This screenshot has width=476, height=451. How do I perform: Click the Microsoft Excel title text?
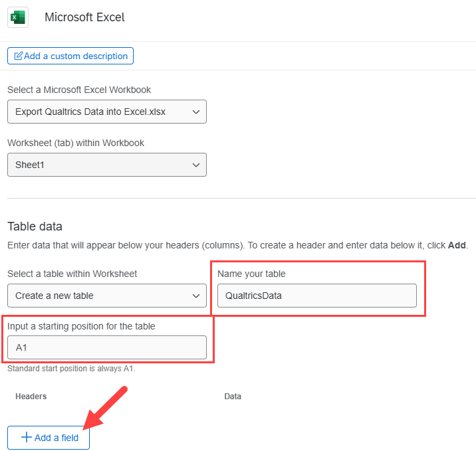click(x=84, y=17)
